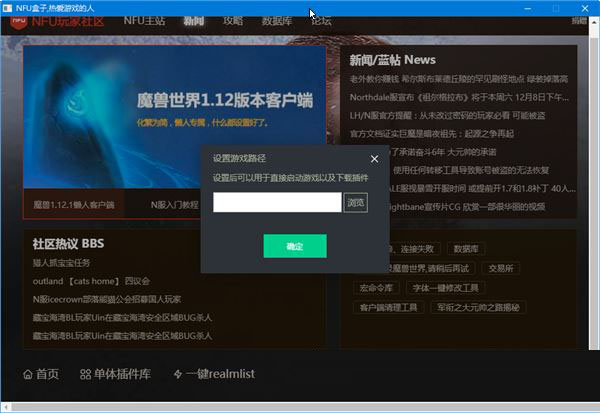
Task: Open news 使用任何转移工具导致账号被盗
Action: [471, 170]
